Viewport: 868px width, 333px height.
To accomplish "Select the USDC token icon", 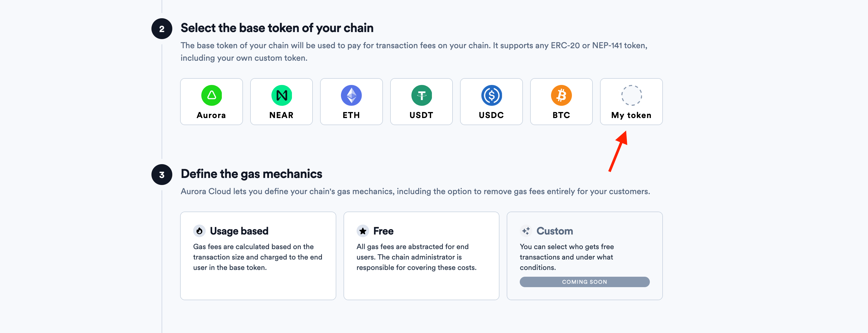I will click(491, 95).
